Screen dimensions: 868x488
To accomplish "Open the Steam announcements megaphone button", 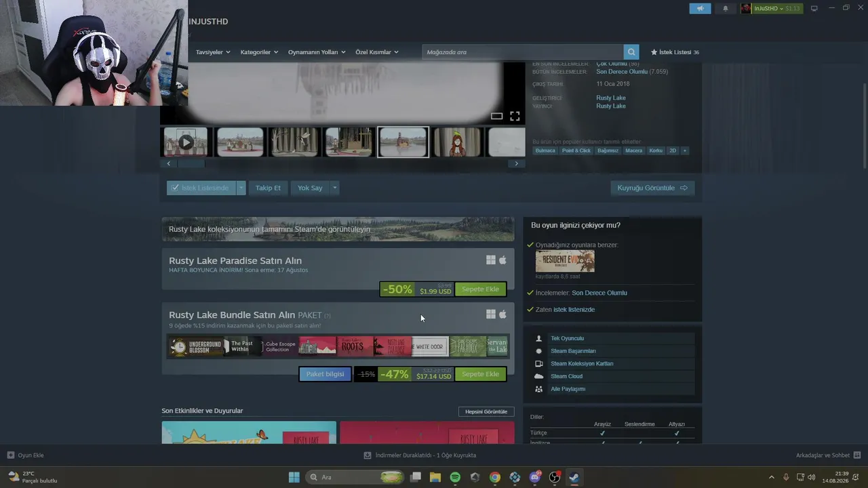I will pyautogui.click(x=701, y=8).
